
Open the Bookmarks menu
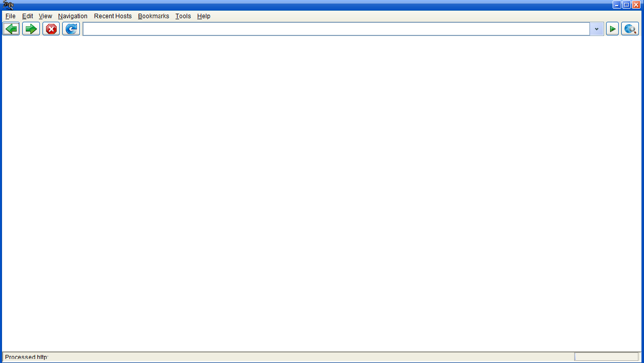click(x=153, y=16)
